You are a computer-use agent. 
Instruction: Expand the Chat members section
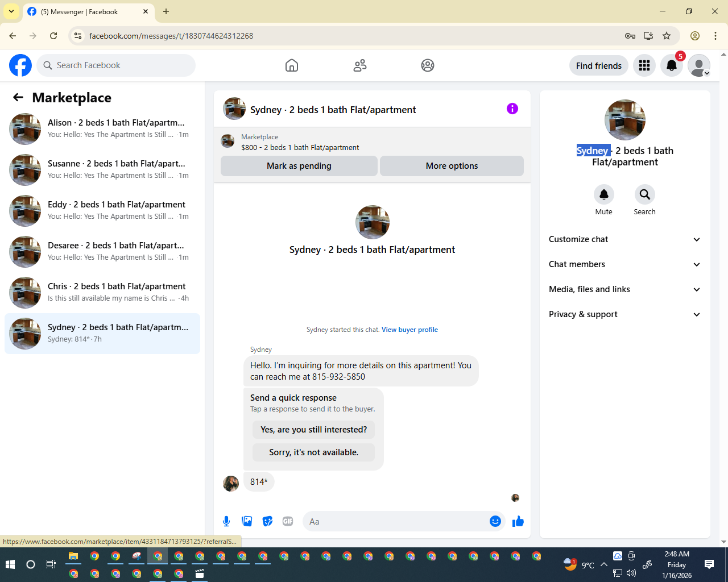click(625, 264)
